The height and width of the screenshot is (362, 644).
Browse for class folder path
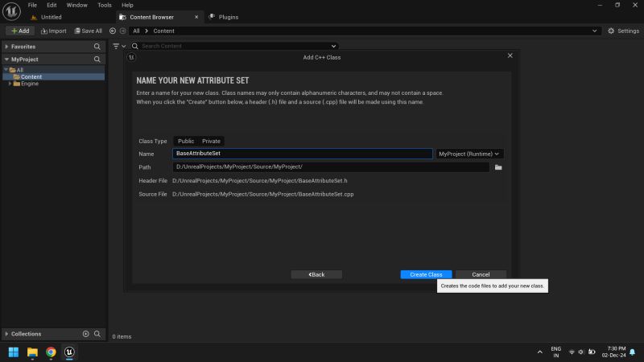pyautogui.click(x=498, y=167)
